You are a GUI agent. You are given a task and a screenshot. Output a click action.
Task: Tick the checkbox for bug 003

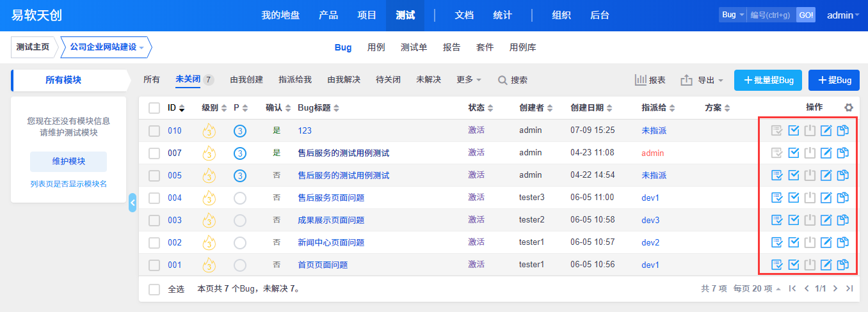(154, 220)
